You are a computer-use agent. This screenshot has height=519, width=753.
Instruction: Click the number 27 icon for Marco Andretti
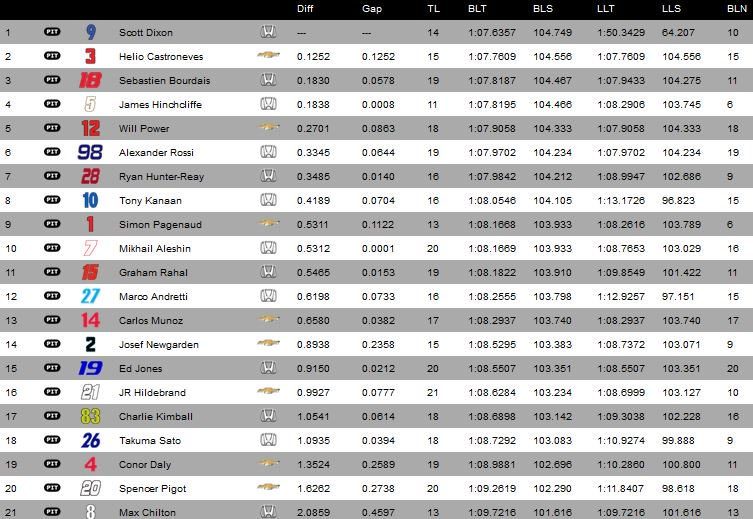pos(90,296)
